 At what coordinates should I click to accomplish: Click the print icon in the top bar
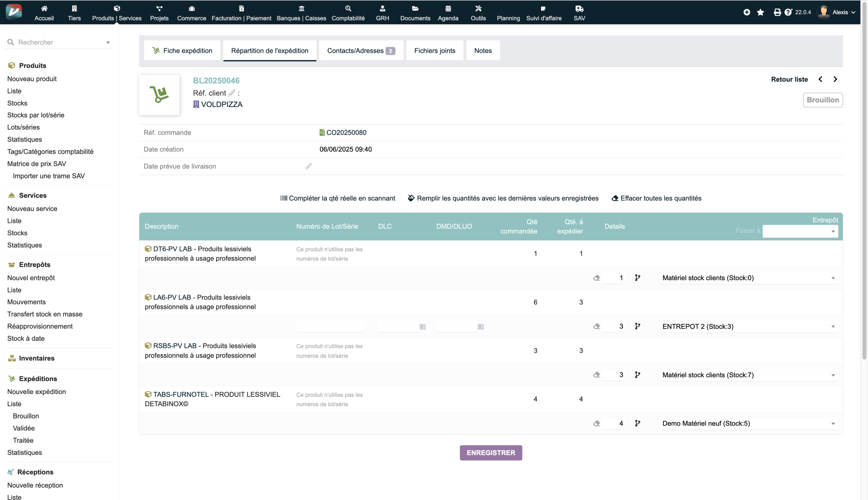(777, 12)
